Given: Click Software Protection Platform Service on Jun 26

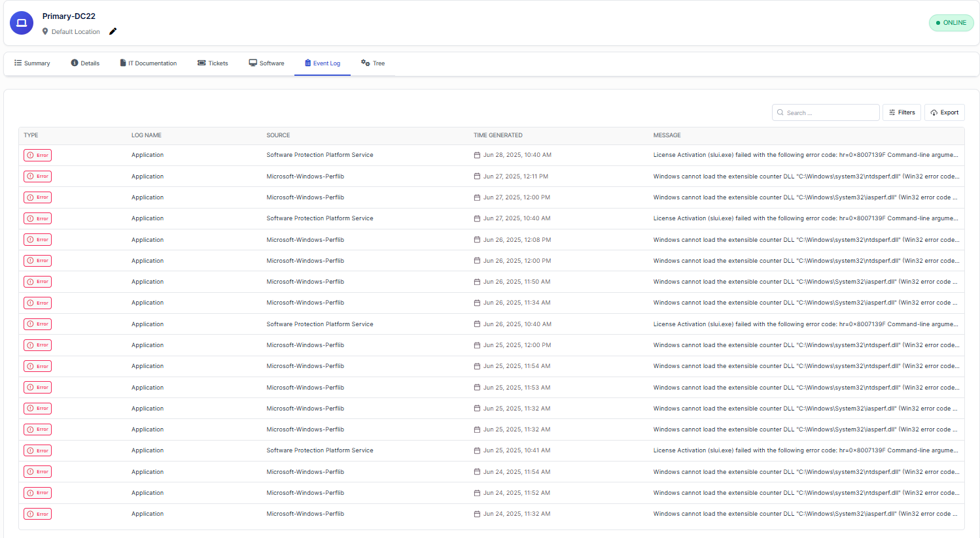Looking at the screenshot, I should click(x=320, y=324).
